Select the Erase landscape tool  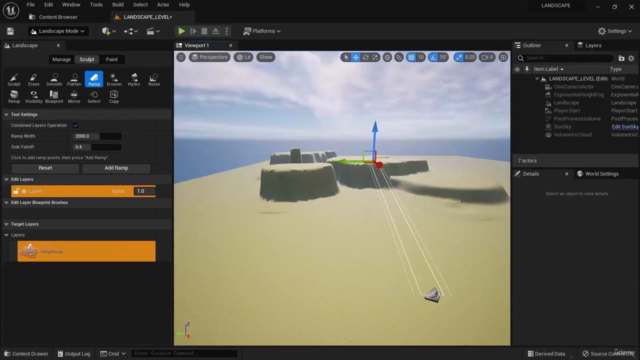click(x=33, y=79)
